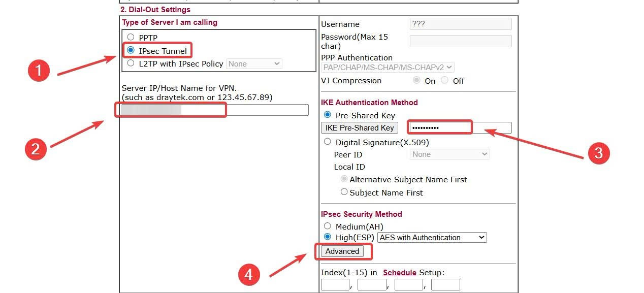
Task: Select Pre-Shared Key authentication
Action: coord(328,115)
